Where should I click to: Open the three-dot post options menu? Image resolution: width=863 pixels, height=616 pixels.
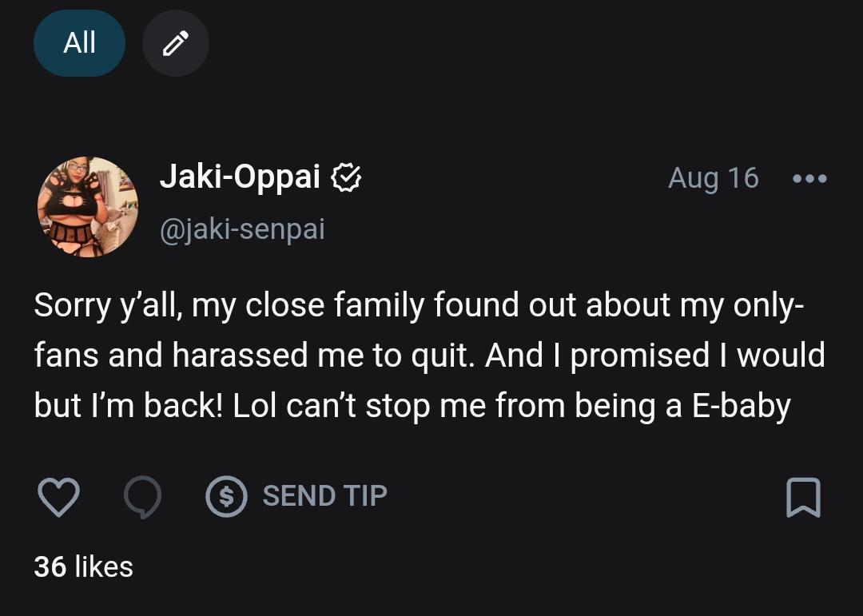[x=809, y=178]
